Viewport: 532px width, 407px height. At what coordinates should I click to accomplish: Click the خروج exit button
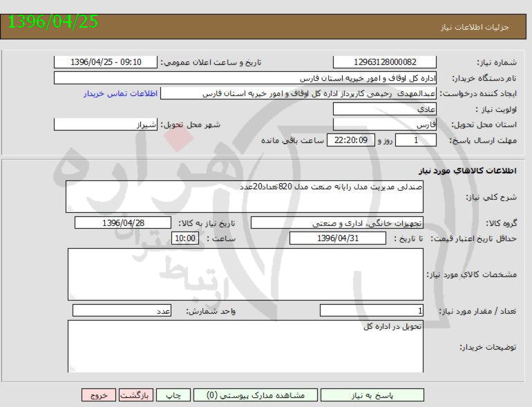coord(99,395)
